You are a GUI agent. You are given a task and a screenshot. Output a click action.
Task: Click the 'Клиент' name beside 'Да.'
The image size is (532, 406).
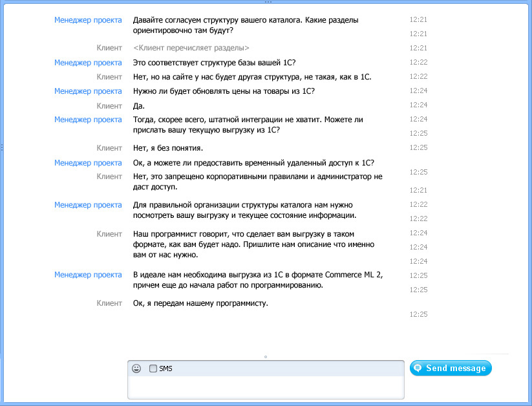[109, 105]
